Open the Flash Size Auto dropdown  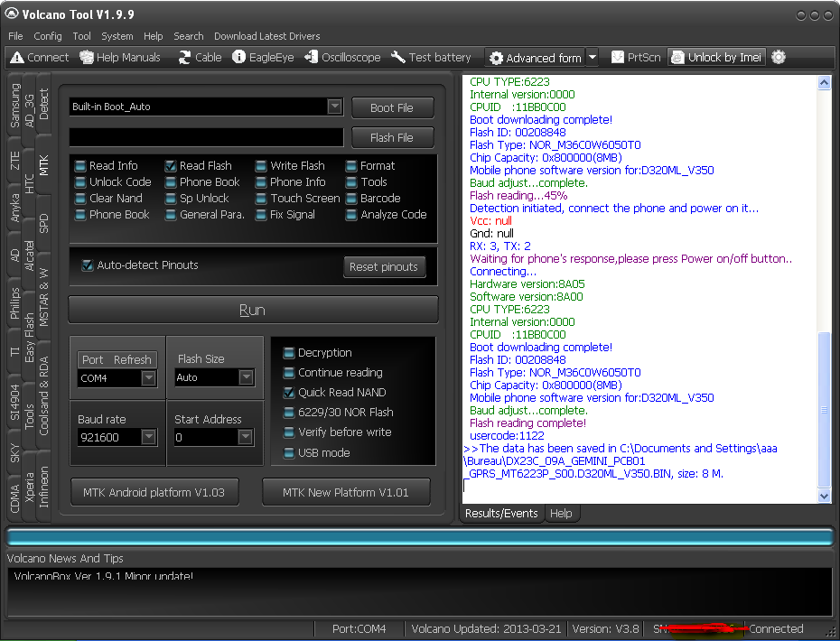tap(246, 377)
